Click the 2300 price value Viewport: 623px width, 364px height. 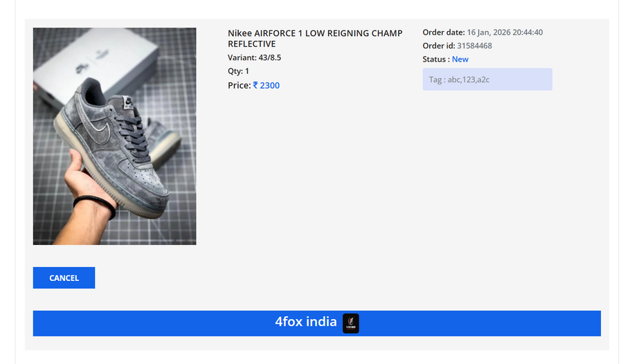[x=270, y=85]
